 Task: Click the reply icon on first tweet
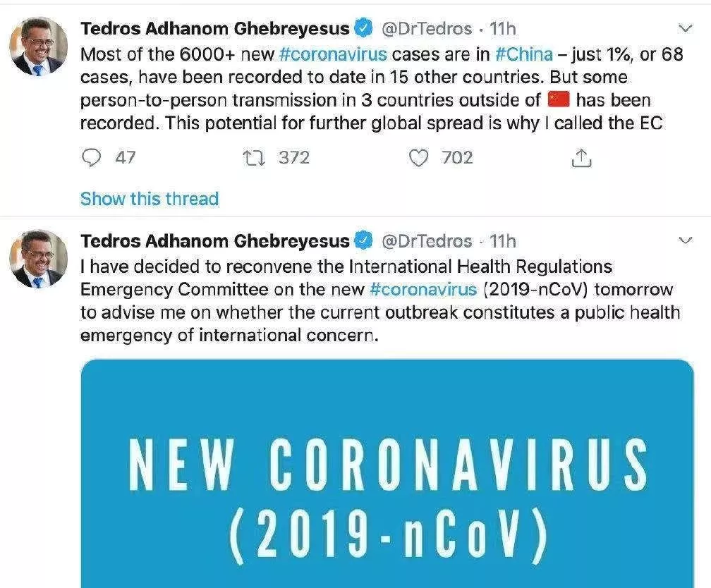point(92,158)
